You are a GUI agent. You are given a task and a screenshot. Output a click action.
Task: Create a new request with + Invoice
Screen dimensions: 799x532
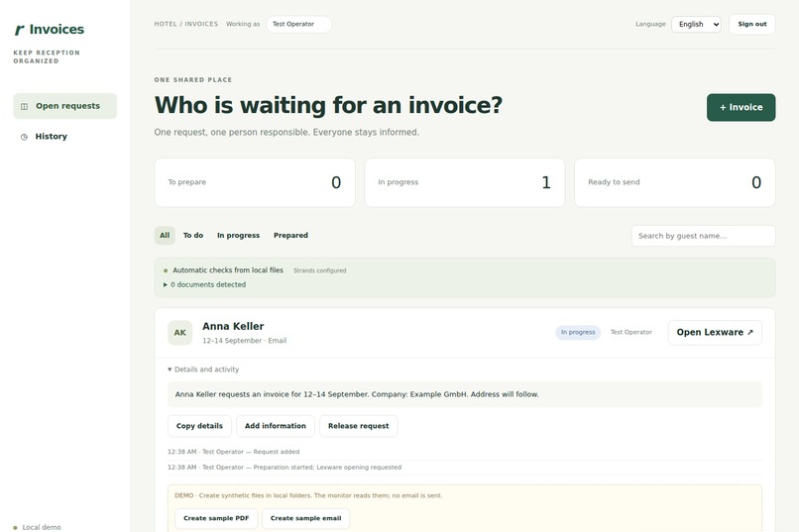coord(741,107)
